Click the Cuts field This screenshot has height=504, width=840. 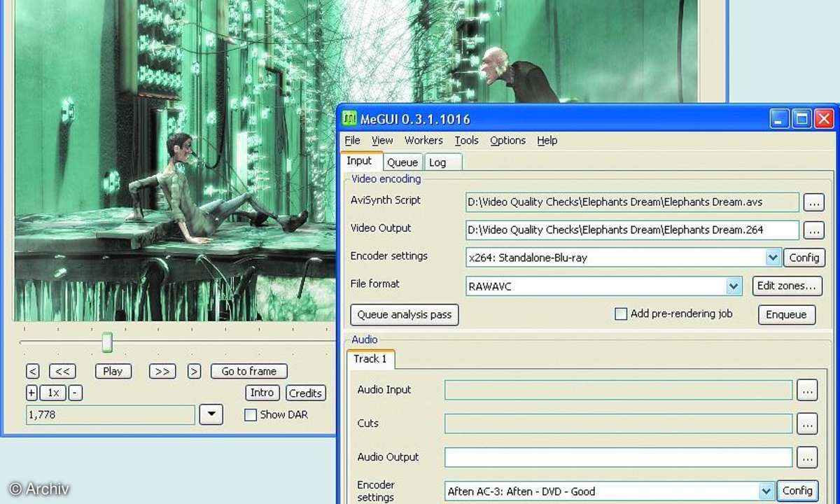(619, 423)
